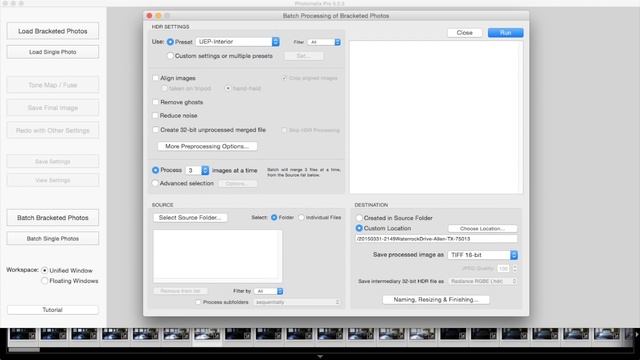Select Custom Location destination

pos(359,228)
